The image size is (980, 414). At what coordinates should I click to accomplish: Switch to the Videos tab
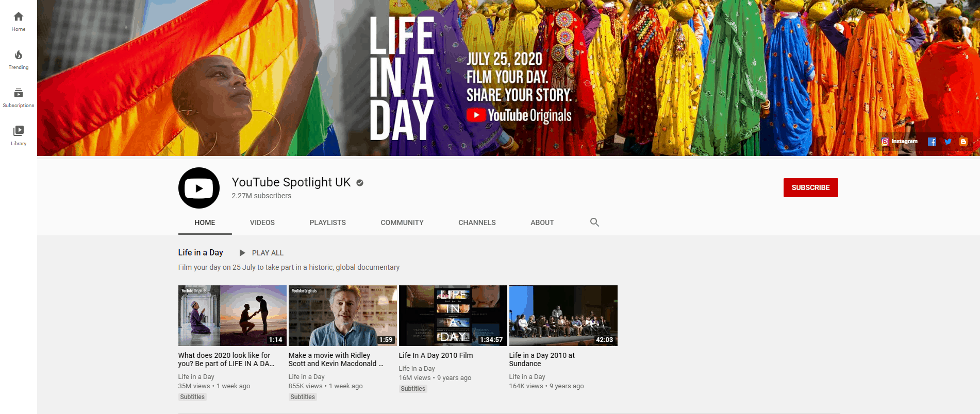(x=262, y=222)
